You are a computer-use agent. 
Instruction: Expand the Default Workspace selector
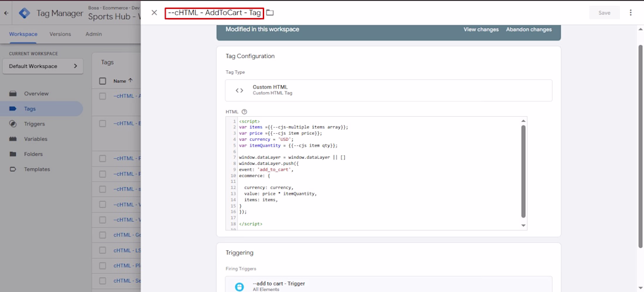pyautogui.click(x=43, y=66)
